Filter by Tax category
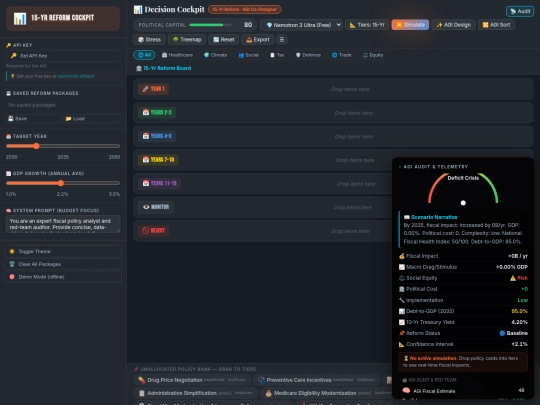The height and width of the screenshot is (405, 540). (x=277, y=55)
